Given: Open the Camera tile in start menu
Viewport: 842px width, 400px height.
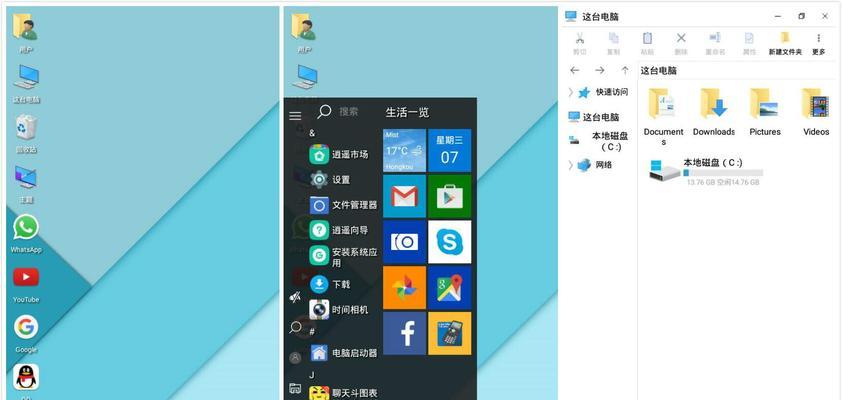Looking at the screenshot, I should [404, 242].
